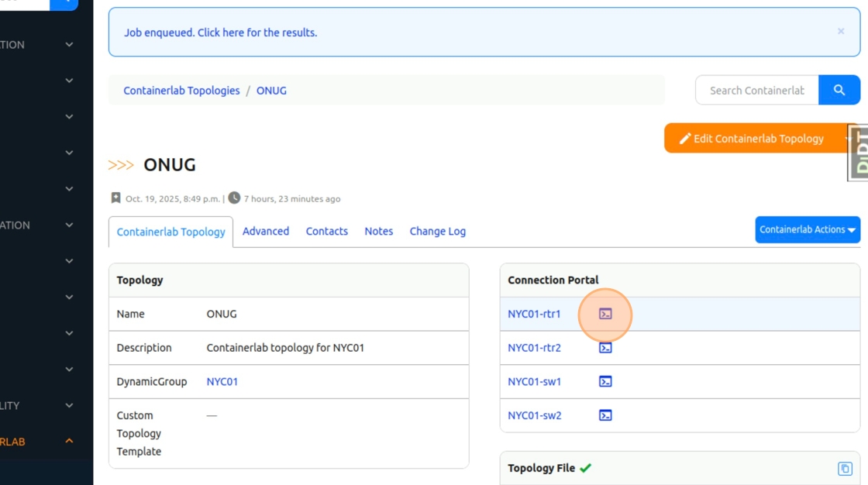
Task: Launch the terminal icon beside NYC01-rtr2
Action: click(605, 348)
